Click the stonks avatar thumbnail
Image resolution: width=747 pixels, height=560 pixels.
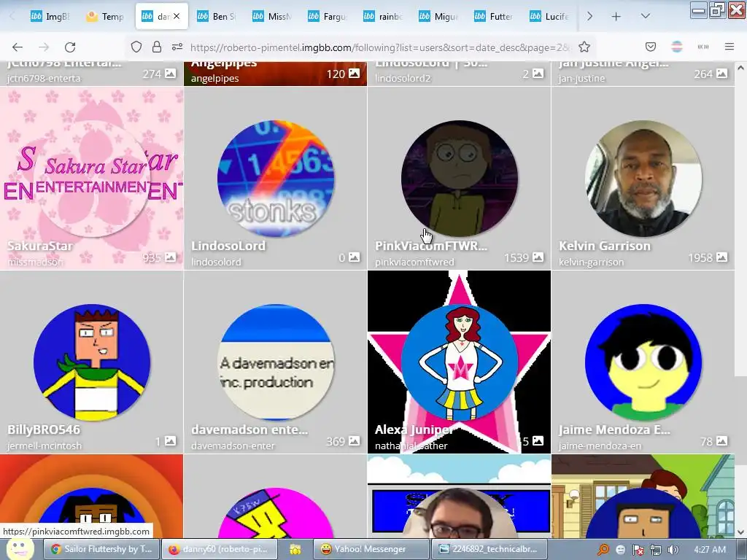tap(276, 179)
